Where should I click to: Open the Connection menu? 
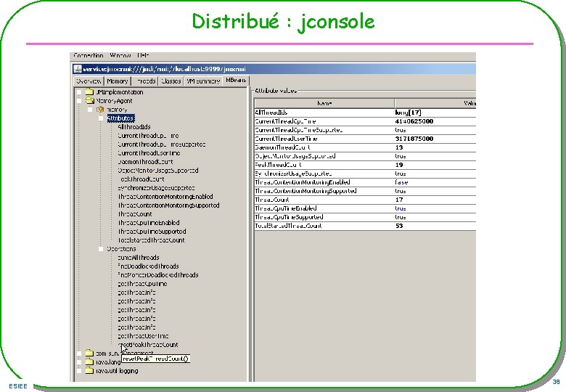coord(88,55)
